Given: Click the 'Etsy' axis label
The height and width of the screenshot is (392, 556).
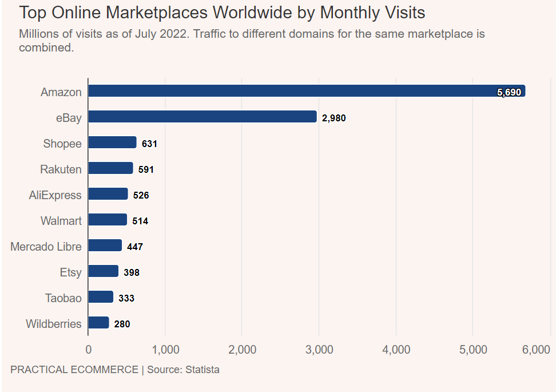Looking at the screenshot, I should point(70,272).
